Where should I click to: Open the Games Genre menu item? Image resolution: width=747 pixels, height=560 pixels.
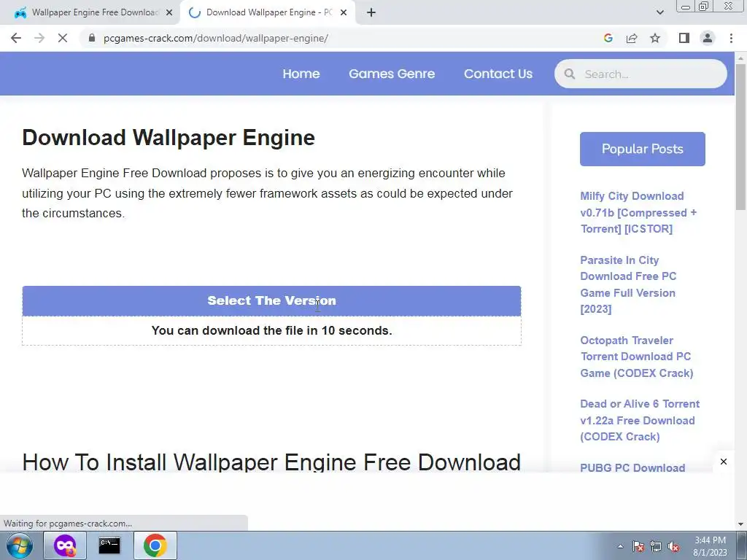click(392, 74)
